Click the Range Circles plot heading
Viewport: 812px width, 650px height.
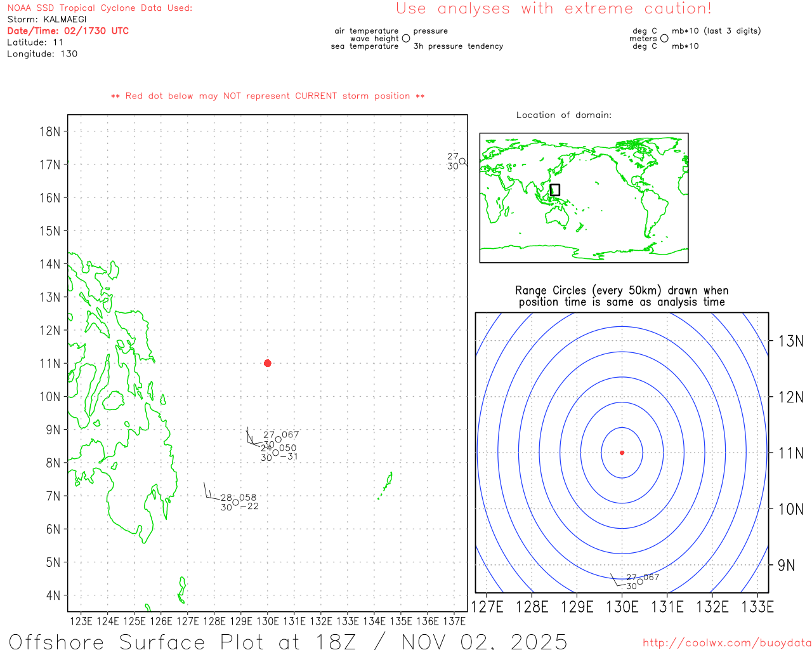tap(622, 296)
